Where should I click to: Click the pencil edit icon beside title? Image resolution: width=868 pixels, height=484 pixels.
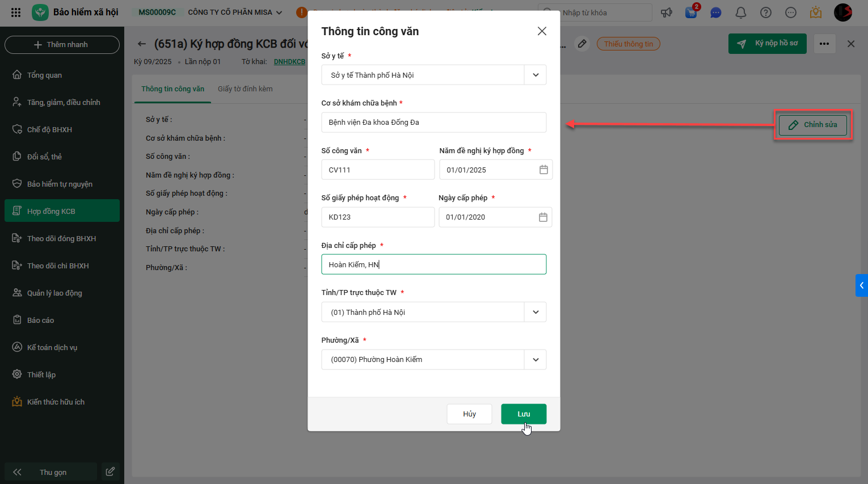pyautogui.click(x=582, y=44)
